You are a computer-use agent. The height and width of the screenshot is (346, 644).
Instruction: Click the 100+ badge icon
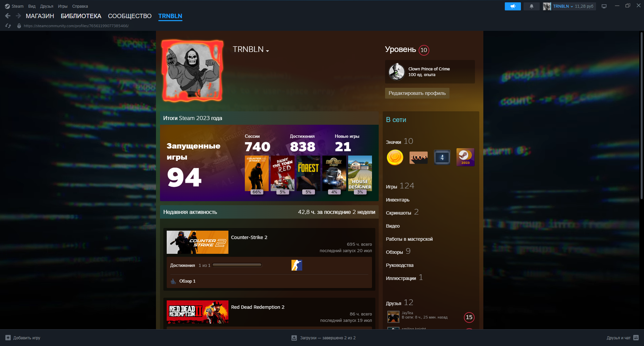(x=418, y=157)
